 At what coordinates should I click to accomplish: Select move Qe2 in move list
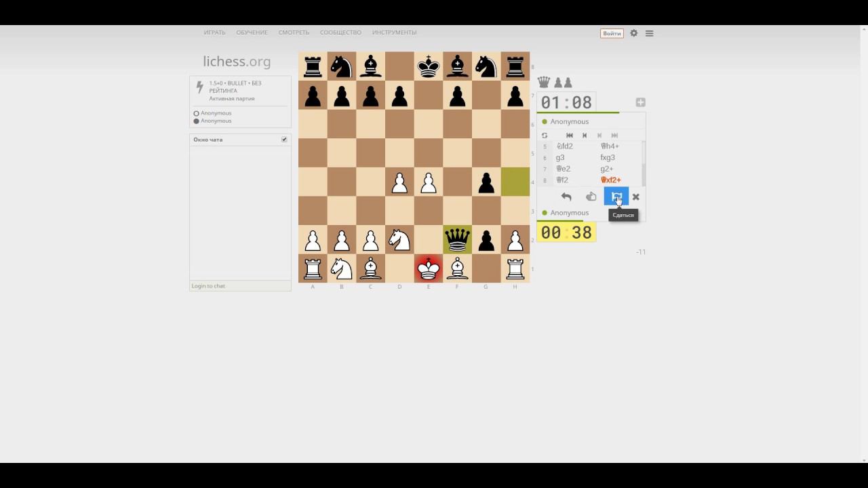click(563, 169)
